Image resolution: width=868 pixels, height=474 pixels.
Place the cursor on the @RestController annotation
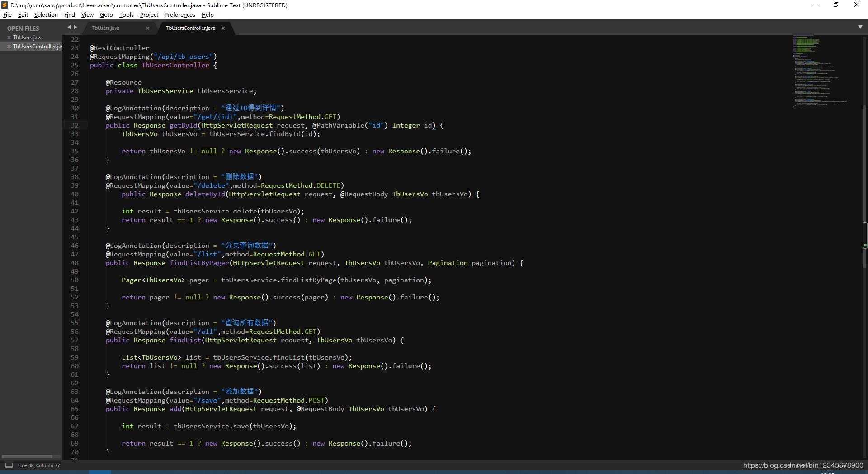click(x=119, y=48)
